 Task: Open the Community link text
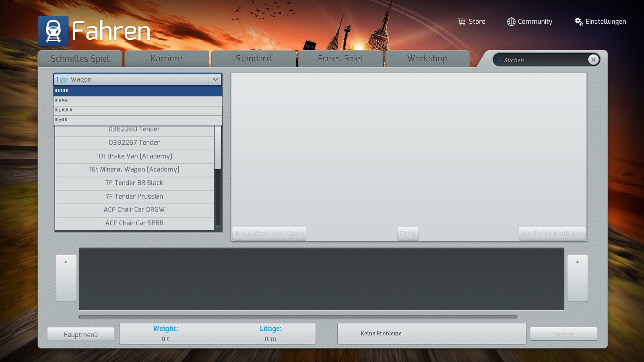(x=535, y=22)
